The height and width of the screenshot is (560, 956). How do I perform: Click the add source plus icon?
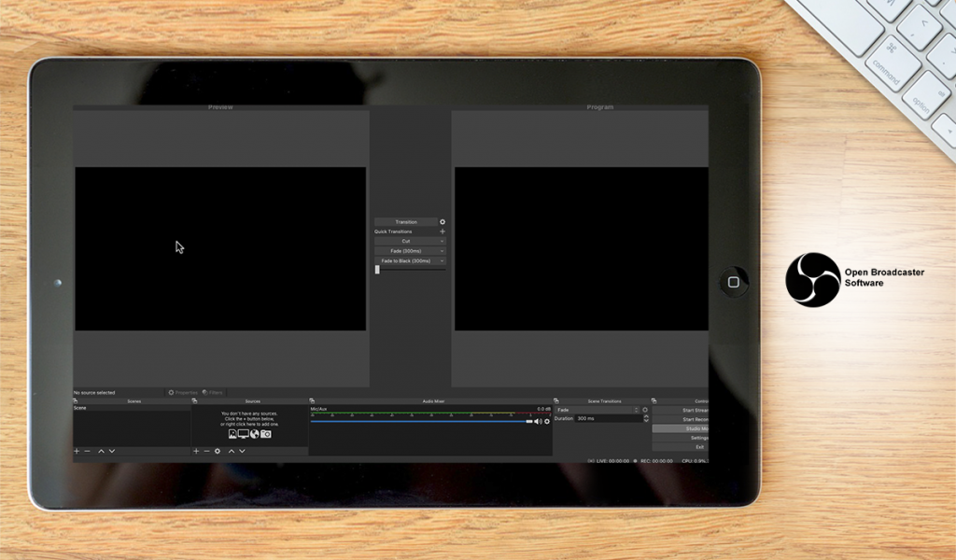(196, 451)
